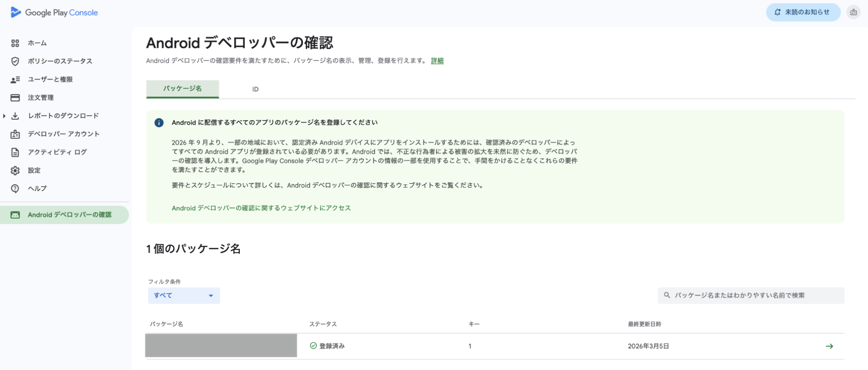Click the ホーム grid icon

coord(15,43)
